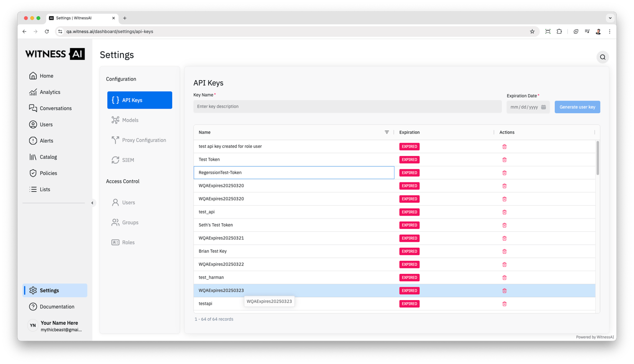Screen dimensions: 634x364
Task: Open the browser tab search dropdown
Action: click(x=610, y=18)
